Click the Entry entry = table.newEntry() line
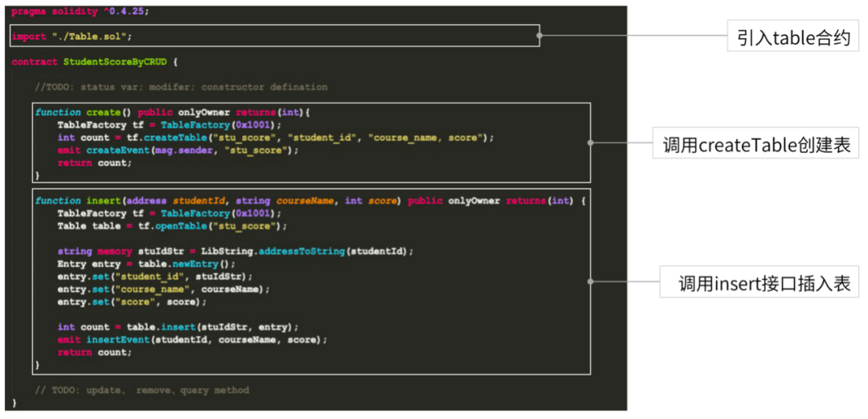The height and width of the screenshot is (419, 868). (x=146, y=264)
